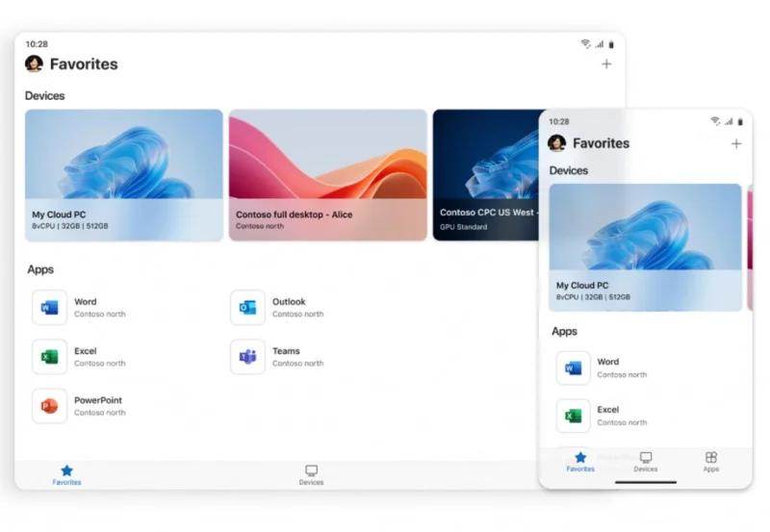The width and height of the screenshot is (770, 532).
Task: Tap the profile avatar in the phone header
Action: (556, 143)
